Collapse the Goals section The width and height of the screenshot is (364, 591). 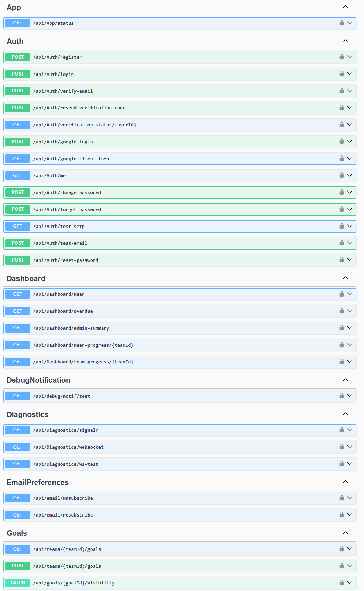(x=345, y=533)
